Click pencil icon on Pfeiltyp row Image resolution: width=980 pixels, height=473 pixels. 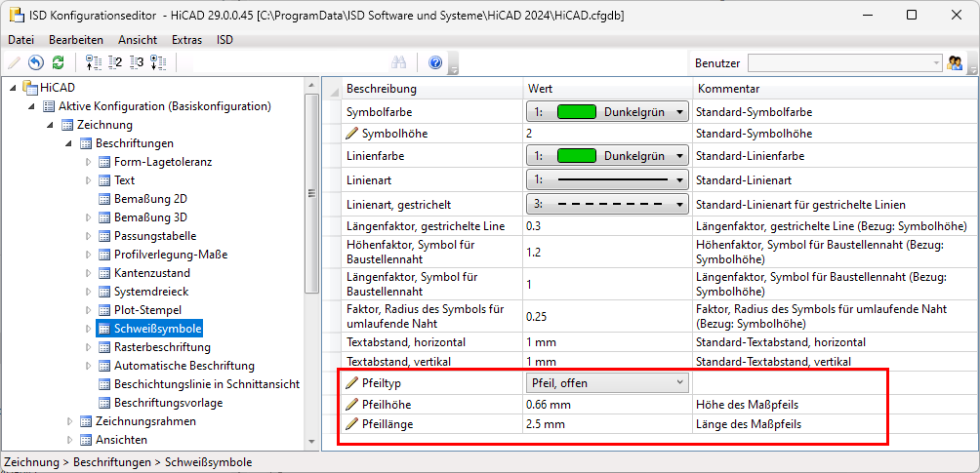point(352,381)
